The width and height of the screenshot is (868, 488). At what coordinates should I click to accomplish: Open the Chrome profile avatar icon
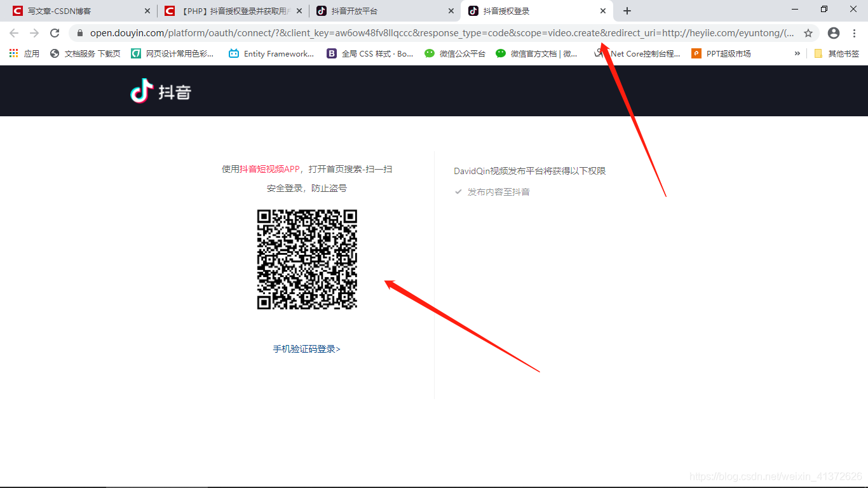pyautogui.click(x=834, y=33)
